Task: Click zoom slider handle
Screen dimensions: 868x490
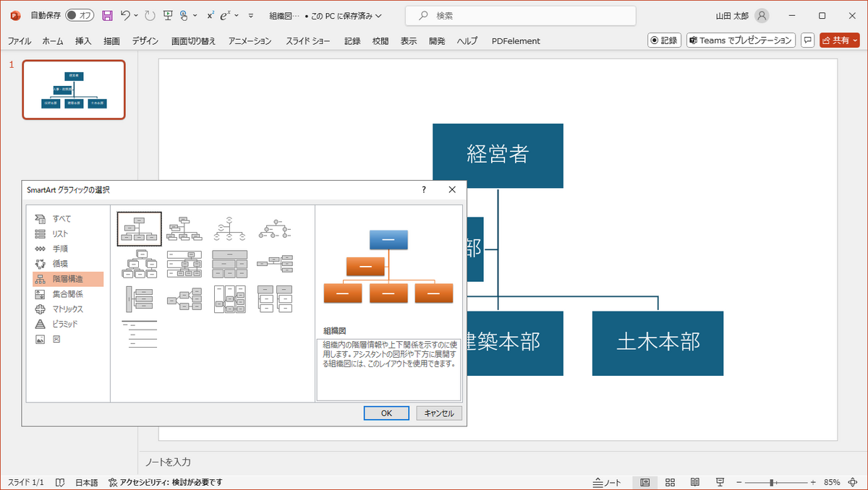Action: [x=773, y=482]
